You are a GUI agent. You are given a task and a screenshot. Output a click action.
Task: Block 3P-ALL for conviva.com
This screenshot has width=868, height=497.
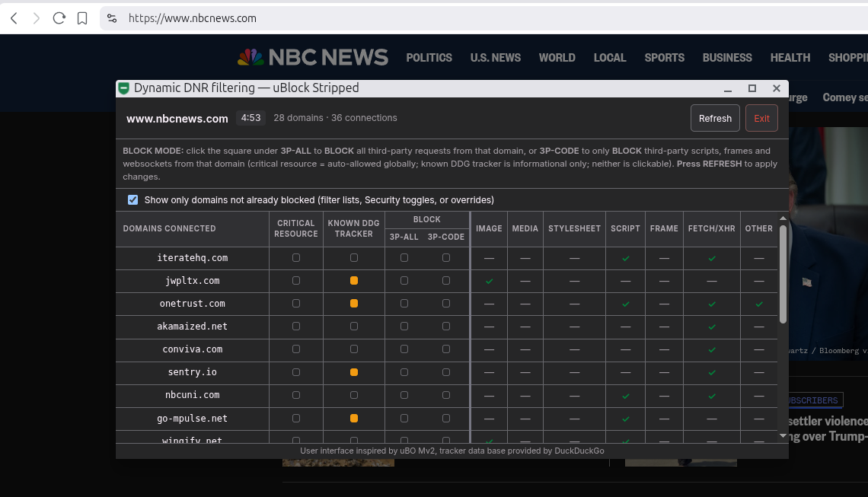pyautogui.click(x=404, y=349)
